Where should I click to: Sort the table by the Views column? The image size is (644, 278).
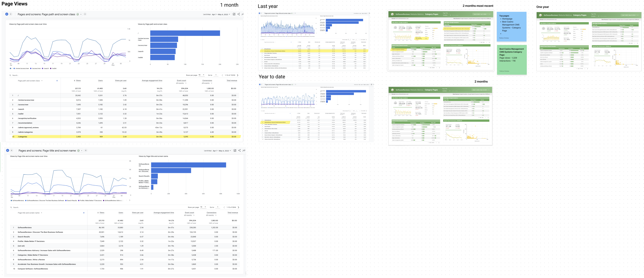coord(78,80)
